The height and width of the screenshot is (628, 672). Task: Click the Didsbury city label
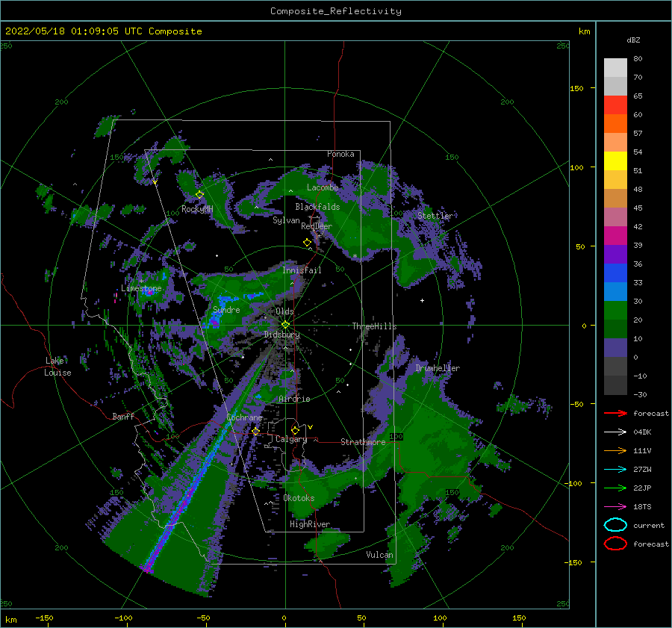tap(282, 335)
